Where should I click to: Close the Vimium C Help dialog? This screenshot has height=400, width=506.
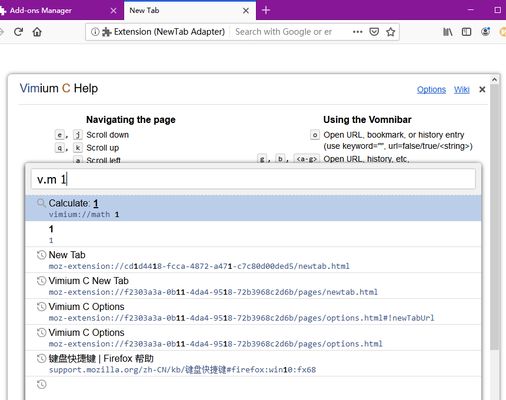point(482,89)
